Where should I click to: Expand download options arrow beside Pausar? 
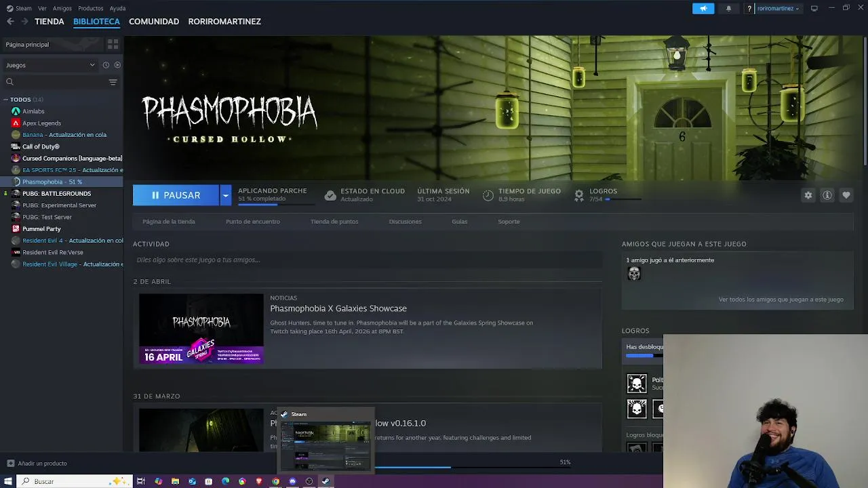[x=225, y=195]
